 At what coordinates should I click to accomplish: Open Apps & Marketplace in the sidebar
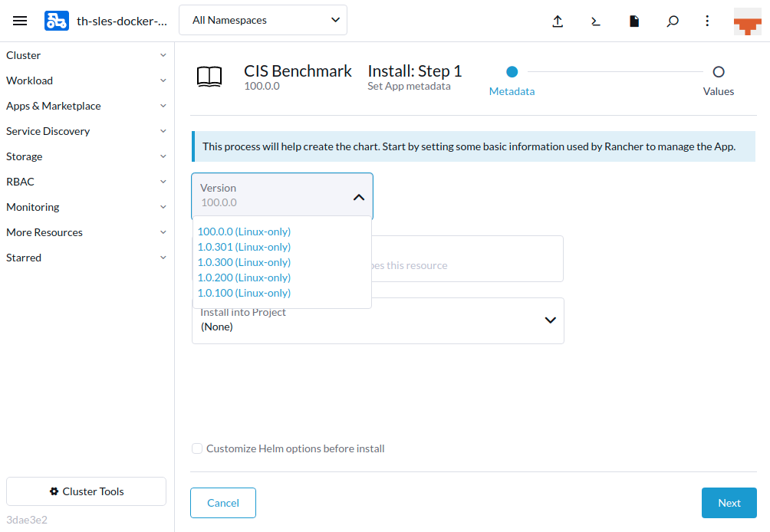[x=54, y=105]
